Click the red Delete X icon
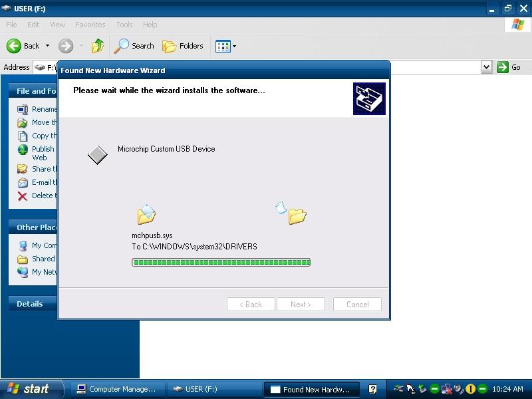This screenshot has height=399, width=532. [x=23, y=196]
